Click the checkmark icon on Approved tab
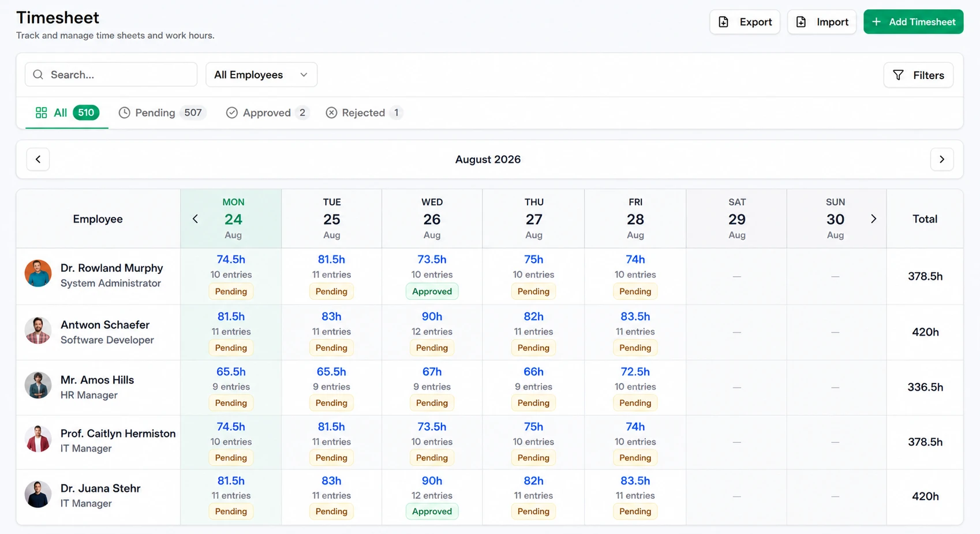The width and height of the screenshot is (980, 534). (231, 112)
